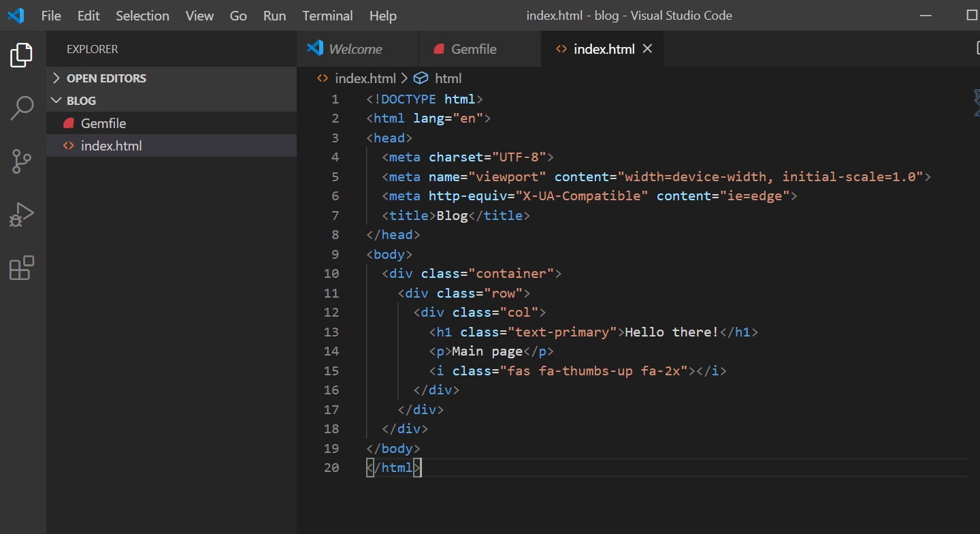This screenshot has height=534, width=980.
Task: Click line number 1 in the gutter
Action: [x=335, y=99]
